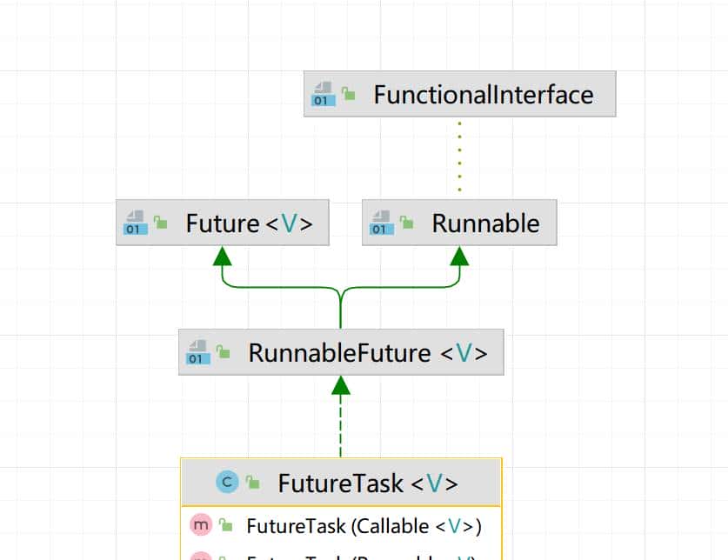Click the FunctionalInterface annotation type icon
This screenshot has height=560, width=728.
pyautogui.click(x=324, y=94)
